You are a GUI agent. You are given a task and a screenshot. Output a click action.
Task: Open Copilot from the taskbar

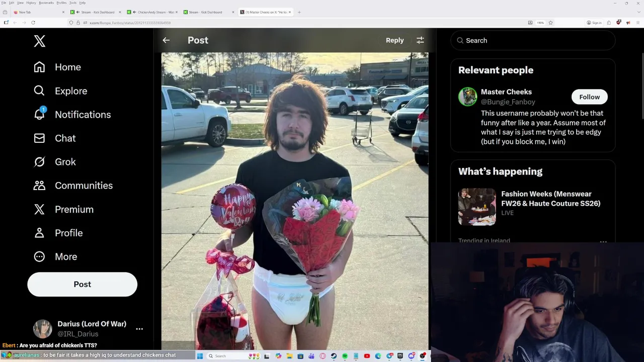(278, 356)
